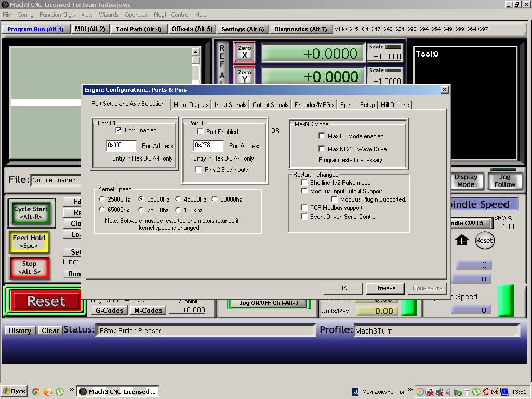Switch to Tool Path (Alt-4) screen

pos(138,29)
